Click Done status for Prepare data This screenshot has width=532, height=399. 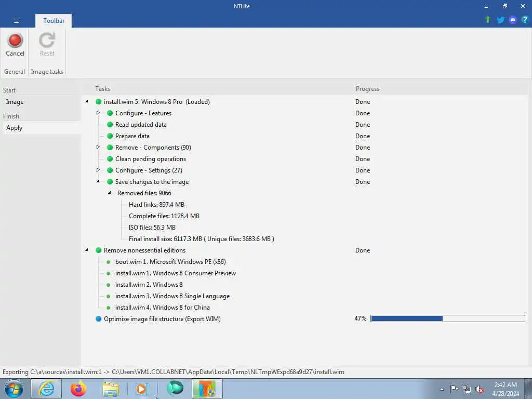coord(362,136)
